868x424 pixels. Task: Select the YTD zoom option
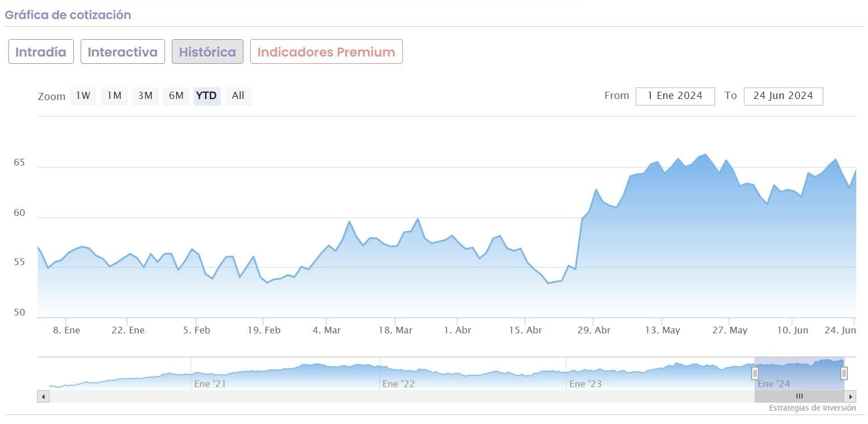pyautogui.click(x=207, y=96)
